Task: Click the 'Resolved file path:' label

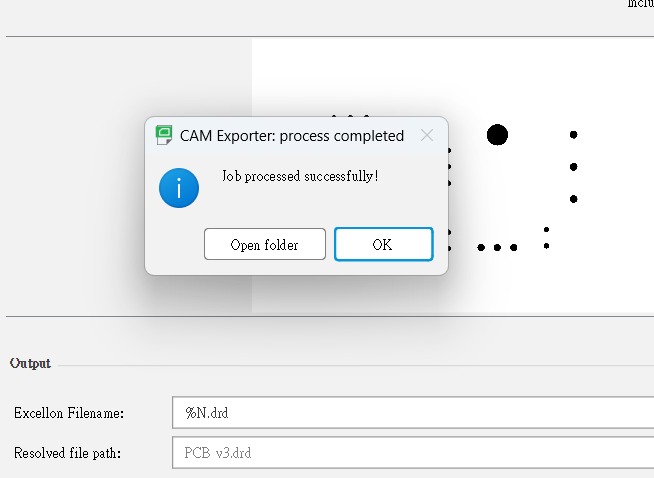Action: point(67,453)
